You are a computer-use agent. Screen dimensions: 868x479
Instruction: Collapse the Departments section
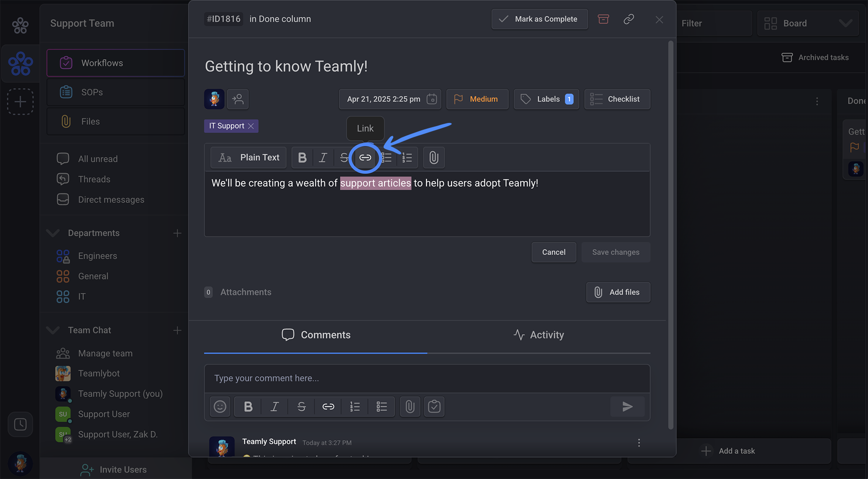(53, 233)
